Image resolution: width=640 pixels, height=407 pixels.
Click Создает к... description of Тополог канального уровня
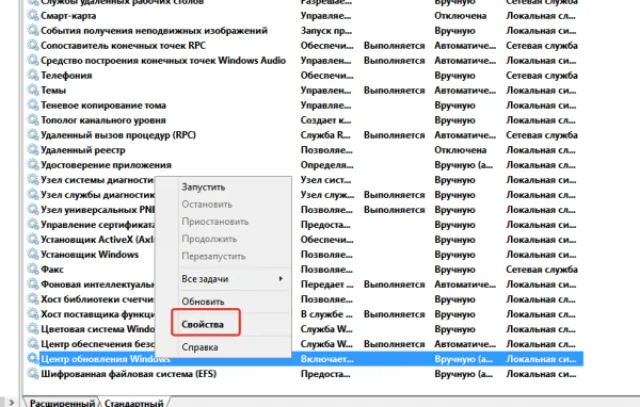click(326, 120)
